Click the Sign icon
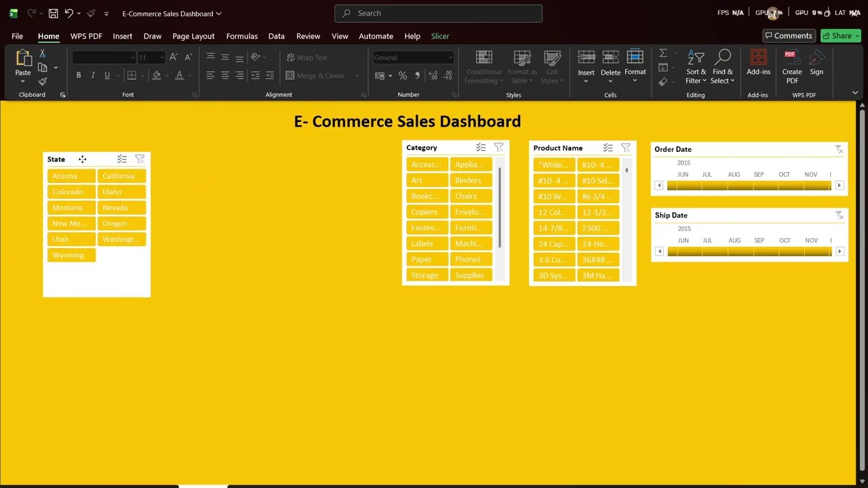 [x=816, y=58]
